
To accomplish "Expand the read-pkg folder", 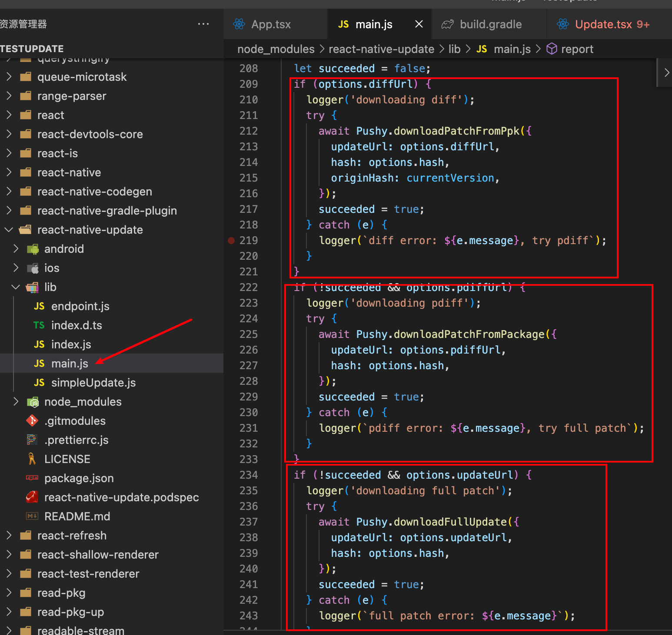I will (x=9, y=593).
